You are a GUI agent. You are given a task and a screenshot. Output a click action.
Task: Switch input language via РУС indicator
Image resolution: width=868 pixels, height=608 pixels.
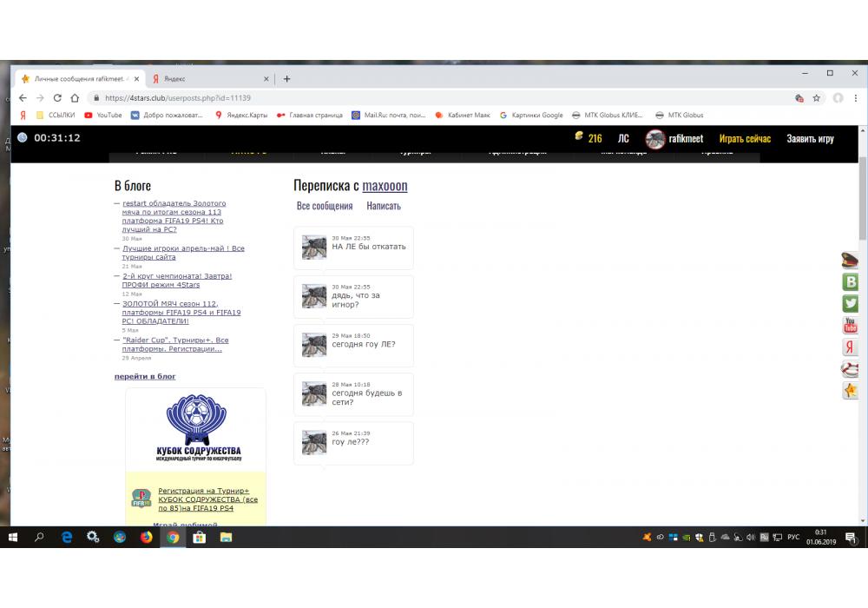click(793, 537)
